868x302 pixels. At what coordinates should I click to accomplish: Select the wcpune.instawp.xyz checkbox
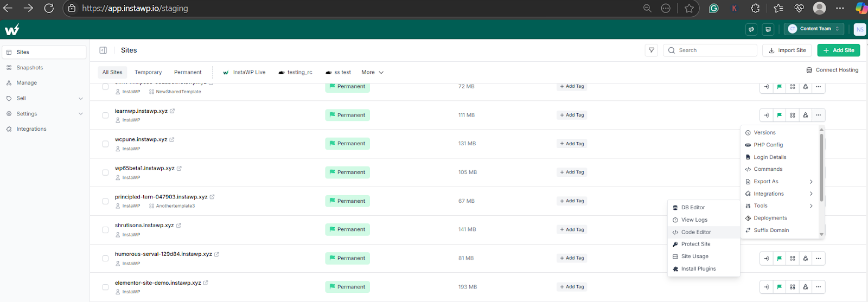[x=105, y=144]
